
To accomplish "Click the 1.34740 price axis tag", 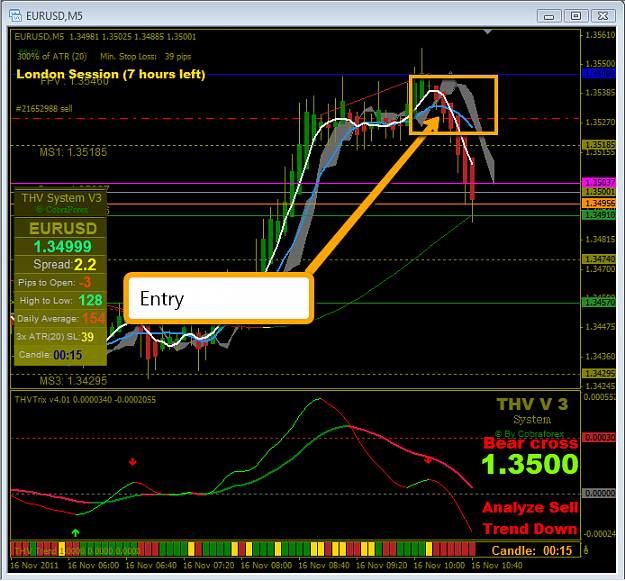I will point(599,259).
